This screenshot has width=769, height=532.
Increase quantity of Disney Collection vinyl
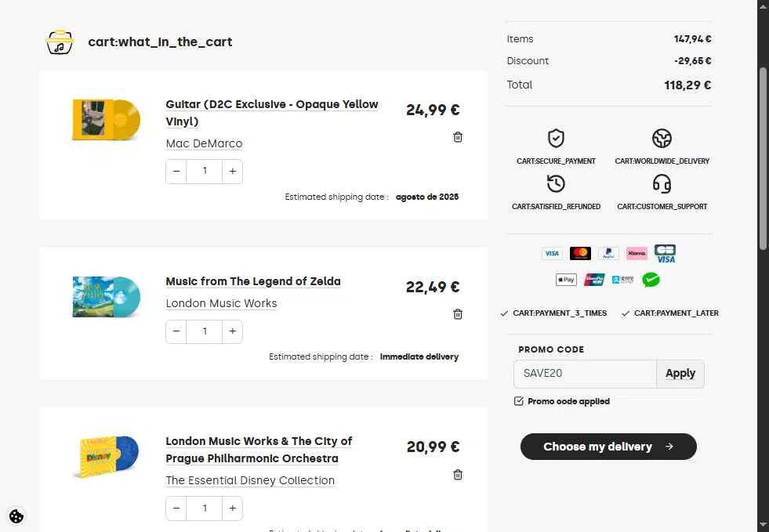233,508
